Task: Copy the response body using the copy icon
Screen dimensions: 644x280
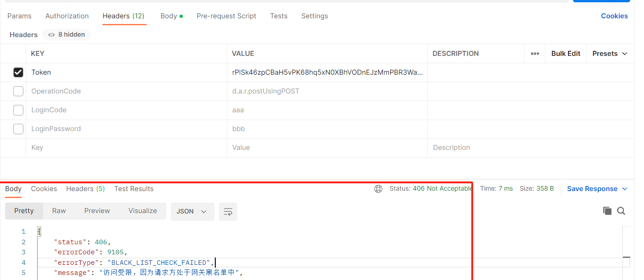Action: [x=607, y=211]
